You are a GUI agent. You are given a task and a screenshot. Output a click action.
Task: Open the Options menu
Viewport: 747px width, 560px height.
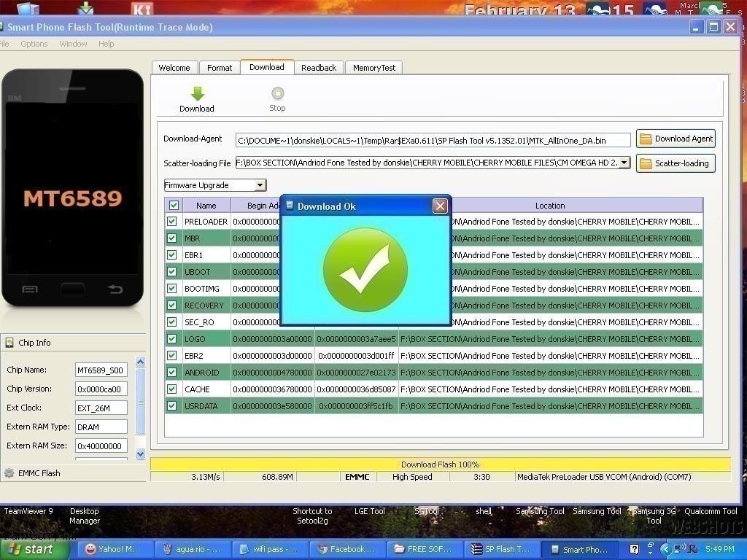click(x=34, y=44)
